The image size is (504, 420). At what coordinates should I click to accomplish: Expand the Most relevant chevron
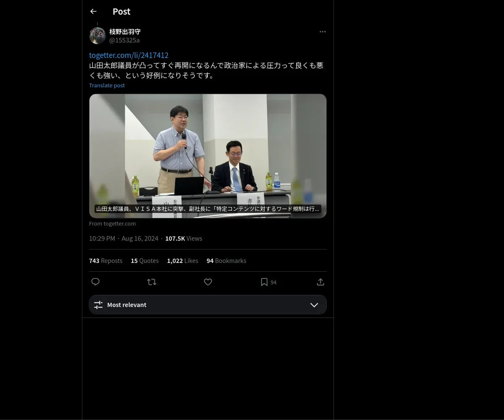pyautogui.click(x=314, y=305)
